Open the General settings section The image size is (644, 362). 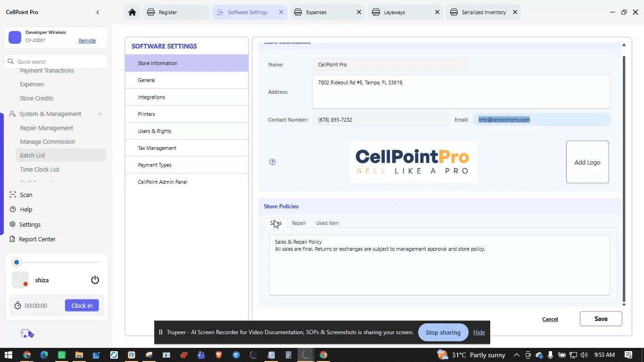pos(187,80)
